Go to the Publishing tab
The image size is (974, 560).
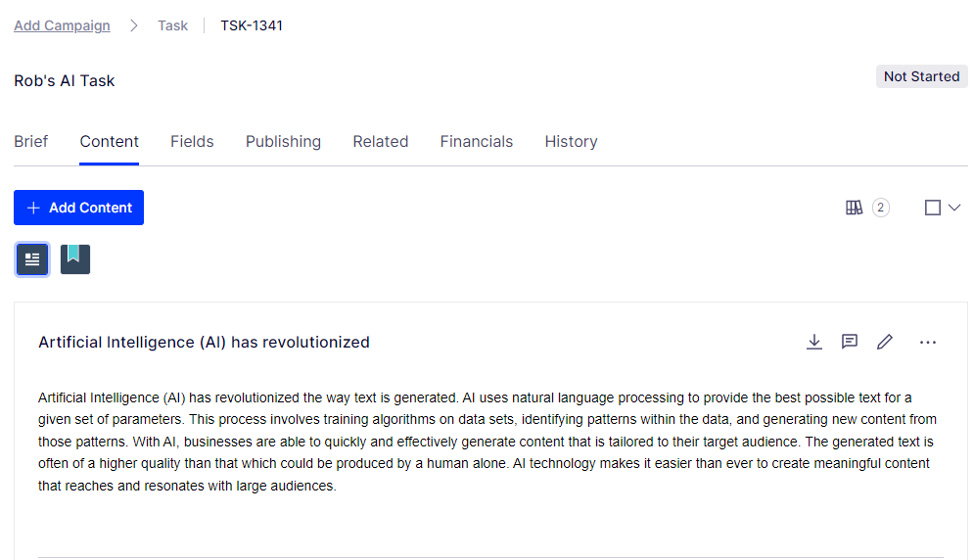[x=283, y=142]
